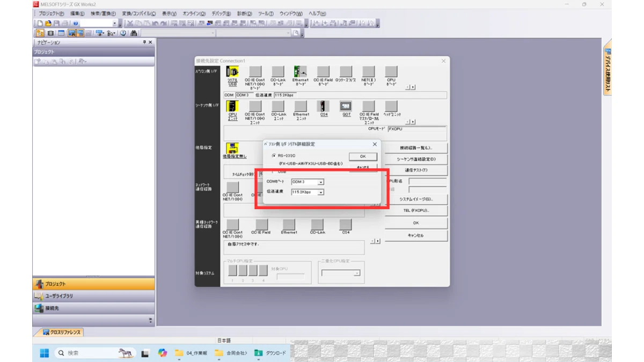This screenshot has width=644, height=362.
Task: Click キャンセル in the connection settings dialog
Action: 416,235
